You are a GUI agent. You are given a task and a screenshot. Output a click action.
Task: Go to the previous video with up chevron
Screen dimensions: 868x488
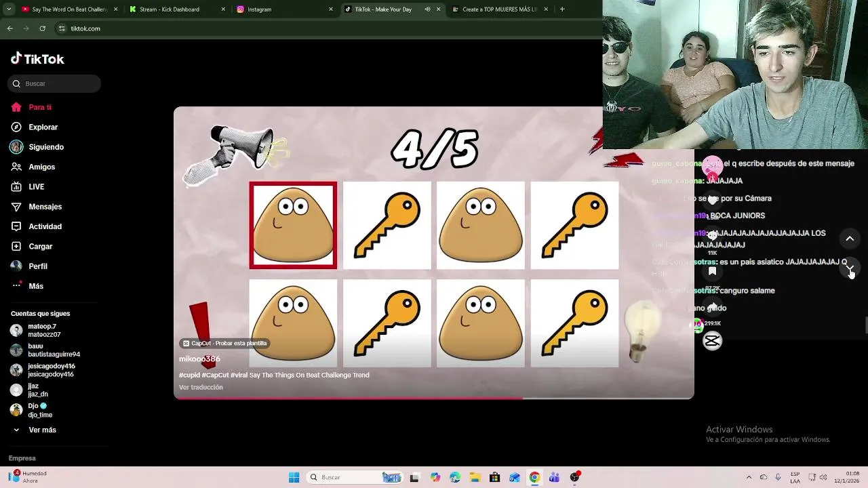pyautogui.click(x=850, y=239)
